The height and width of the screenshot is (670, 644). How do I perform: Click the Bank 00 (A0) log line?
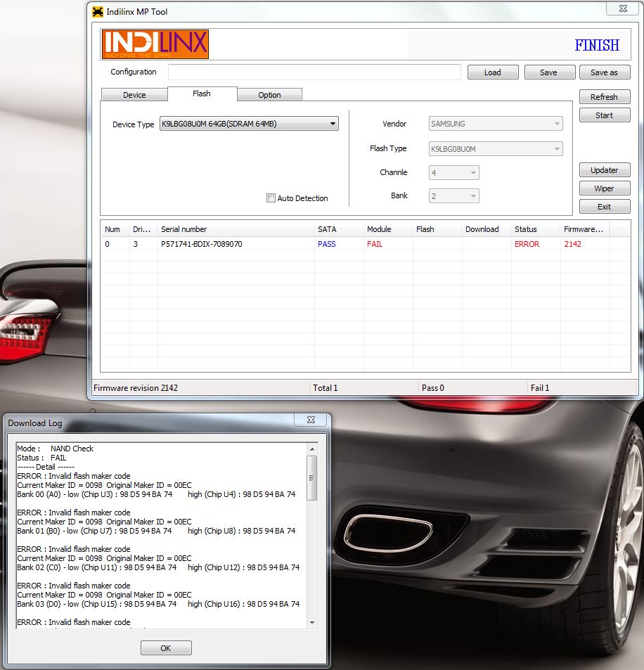pos(156,494)
